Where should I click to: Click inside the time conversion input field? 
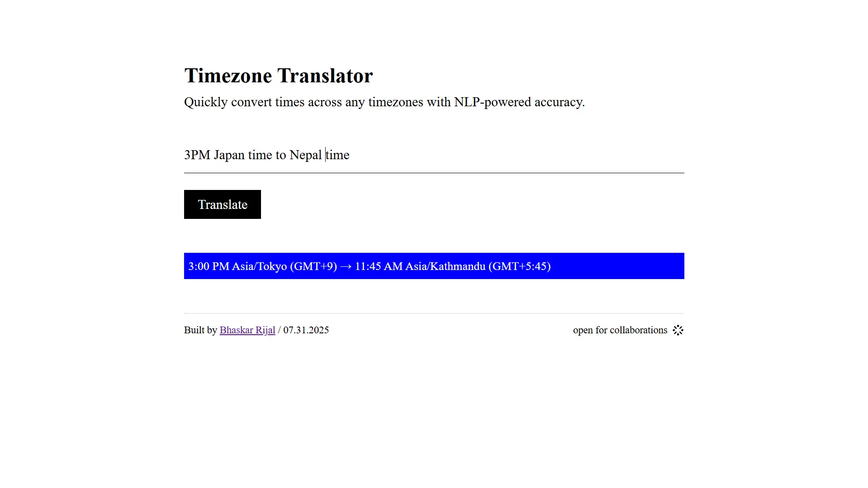click(407, 155)
